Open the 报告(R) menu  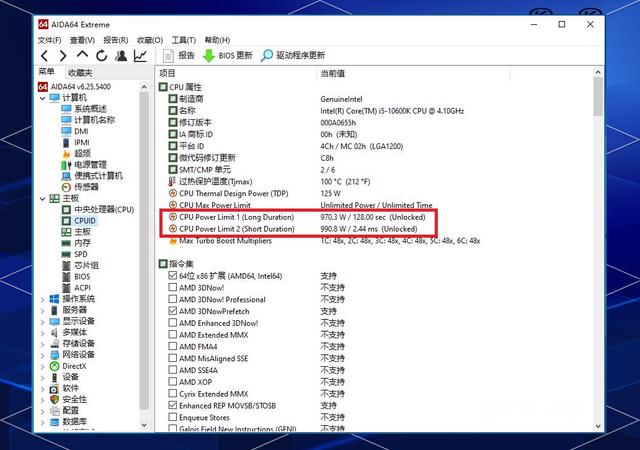(116, 40)
